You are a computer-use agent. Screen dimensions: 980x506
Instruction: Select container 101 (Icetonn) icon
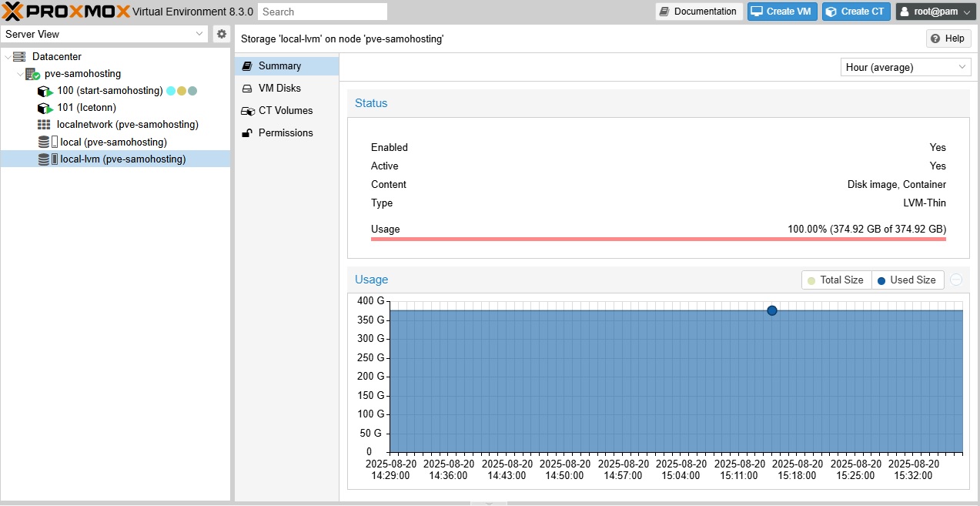click(45, 108)
